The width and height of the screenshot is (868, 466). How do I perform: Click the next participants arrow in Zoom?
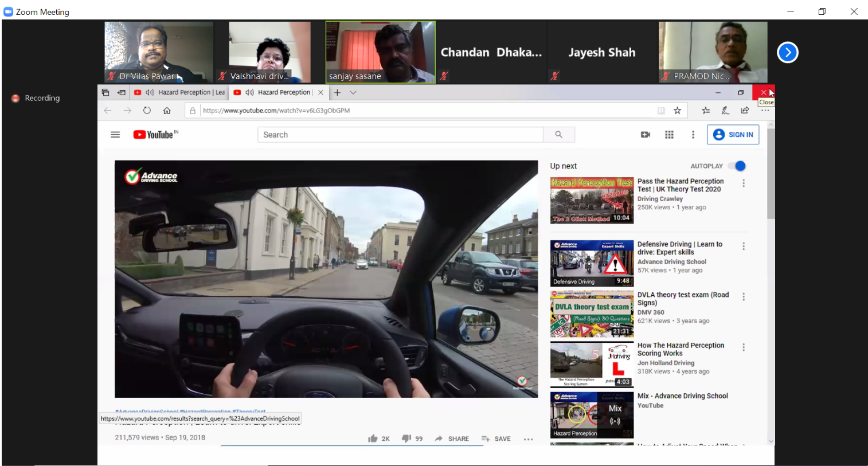coord(787,52)
